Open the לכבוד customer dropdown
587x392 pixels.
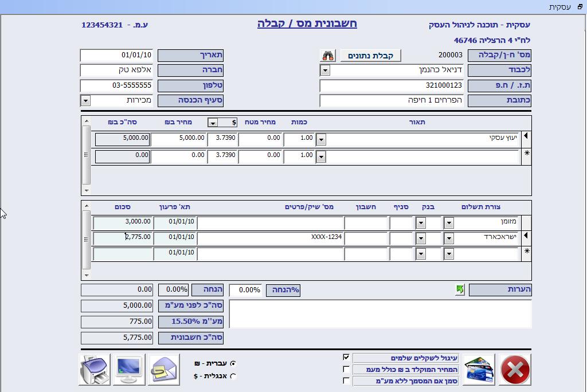[x=325, y=70]
